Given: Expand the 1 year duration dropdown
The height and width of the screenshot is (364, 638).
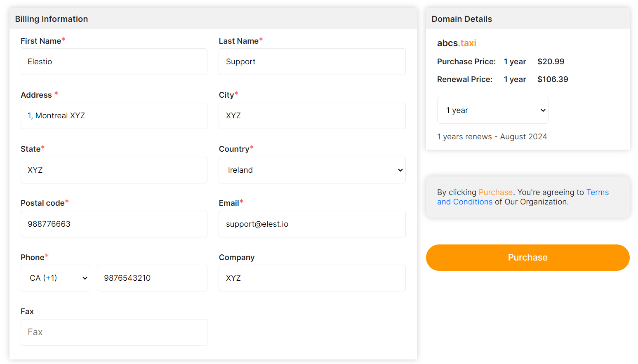Looking at the screenshot, I should (x=492, y=110).
